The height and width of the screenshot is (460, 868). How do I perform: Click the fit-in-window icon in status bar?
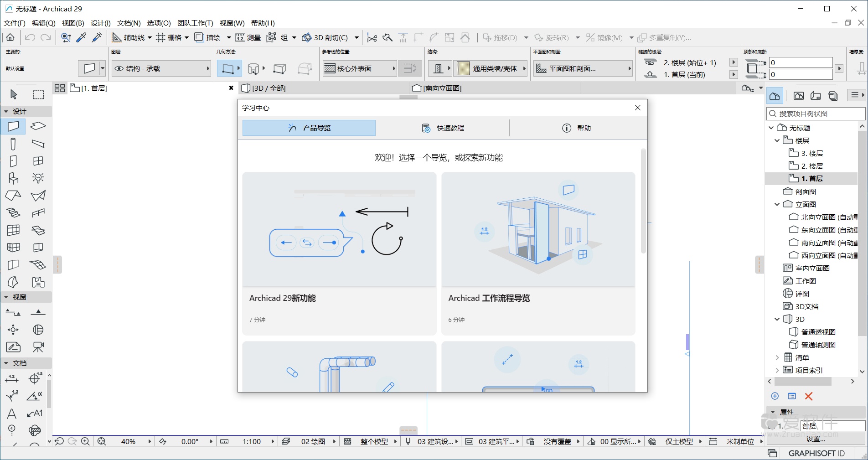[102, 441]
